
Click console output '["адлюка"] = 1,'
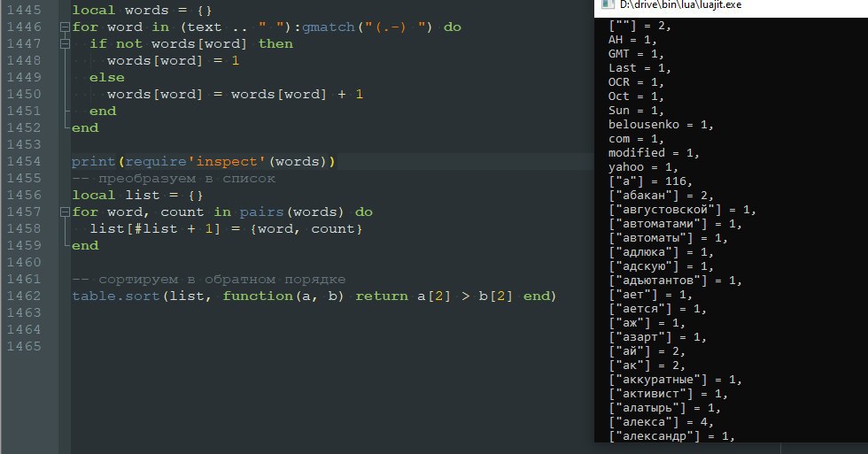pos(661,252)
